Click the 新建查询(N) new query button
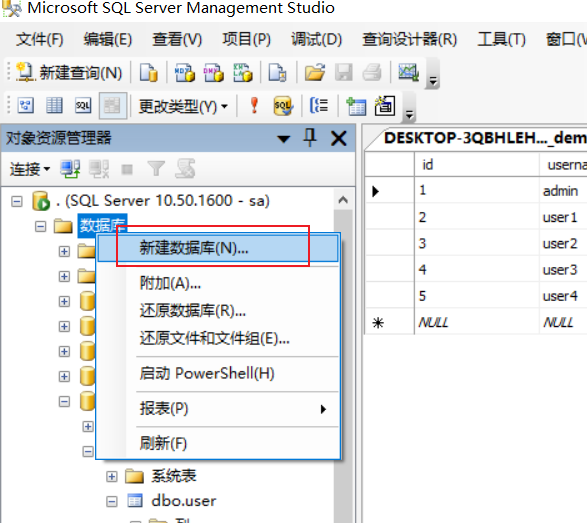 point(70,72)
